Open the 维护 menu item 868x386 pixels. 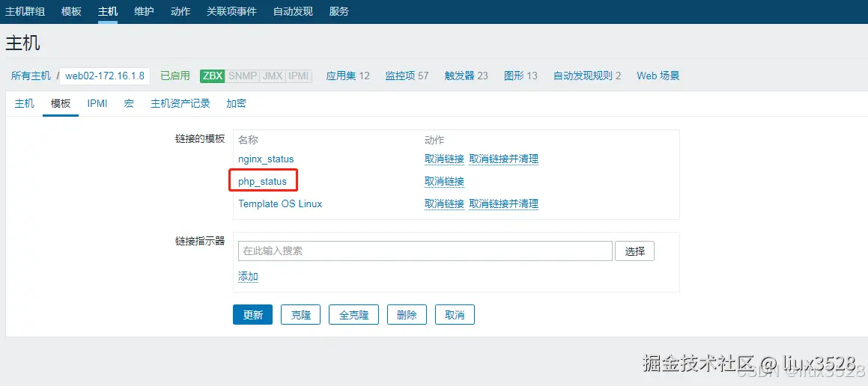(x=144, y=11)
